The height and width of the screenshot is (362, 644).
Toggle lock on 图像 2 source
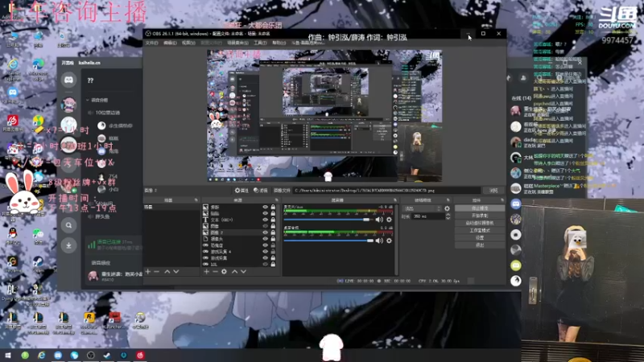pos(273,232)
